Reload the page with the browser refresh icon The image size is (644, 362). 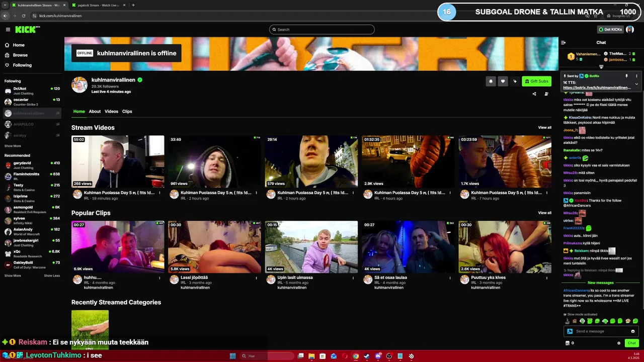click(23, 16)
